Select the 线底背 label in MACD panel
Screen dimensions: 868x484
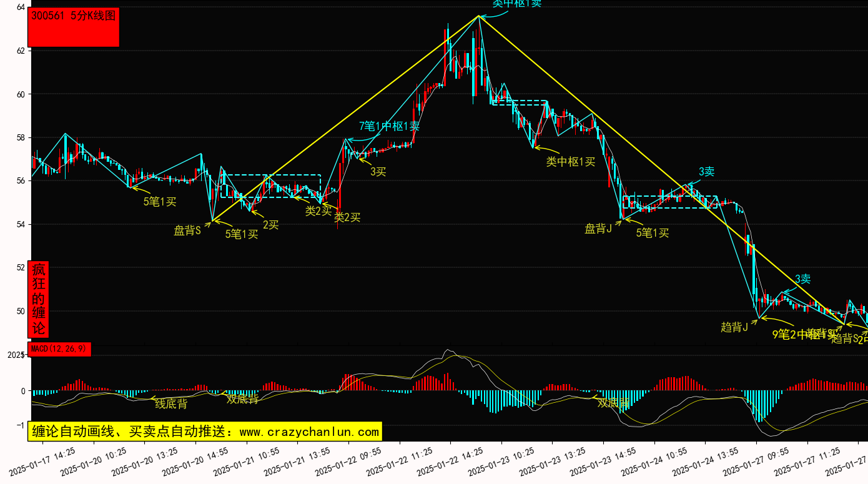(171, 403)
